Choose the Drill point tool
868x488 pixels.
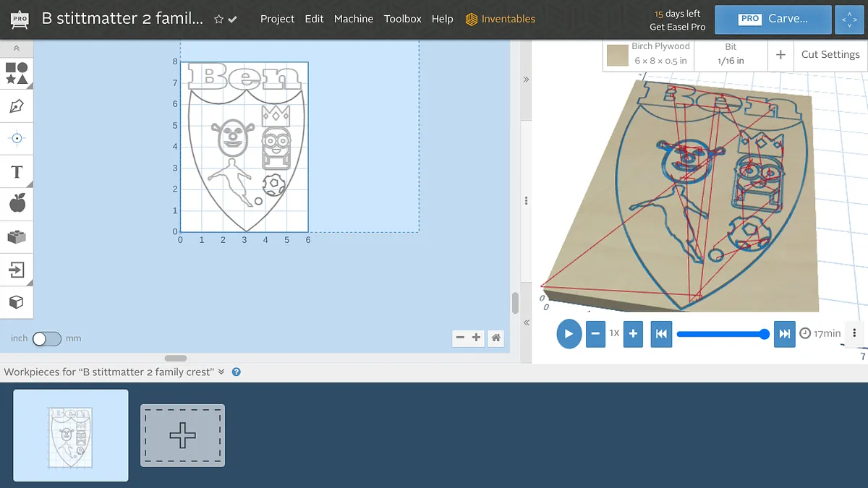pos(17,138)
